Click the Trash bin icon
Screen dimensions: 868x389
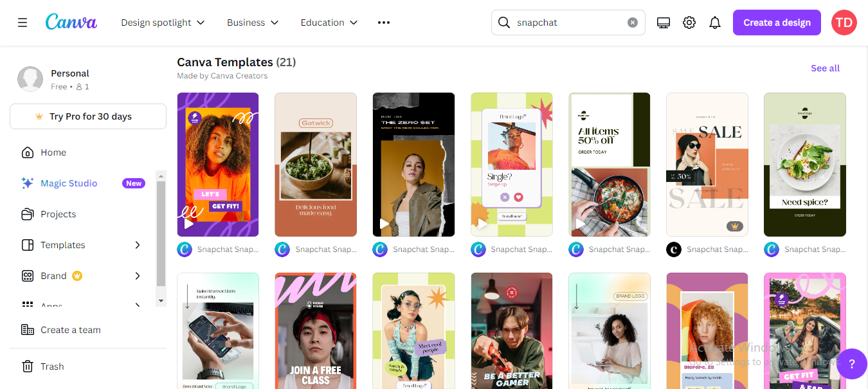click(28, 366)
